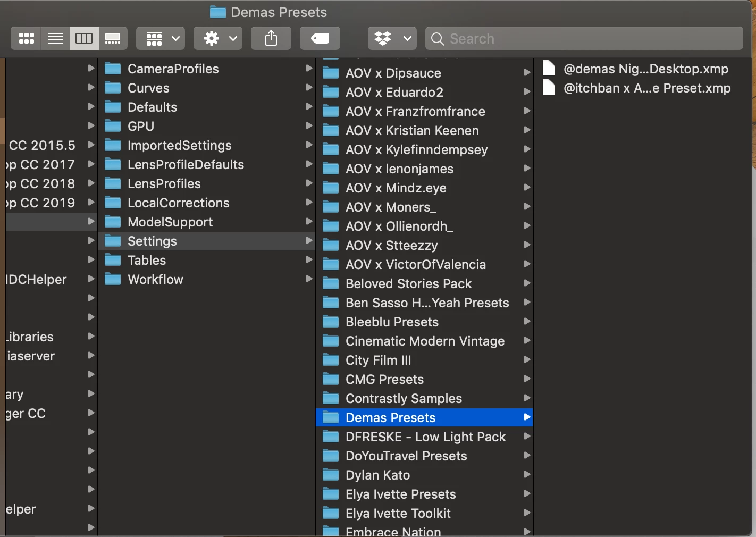Open the gear action menu

218,38
